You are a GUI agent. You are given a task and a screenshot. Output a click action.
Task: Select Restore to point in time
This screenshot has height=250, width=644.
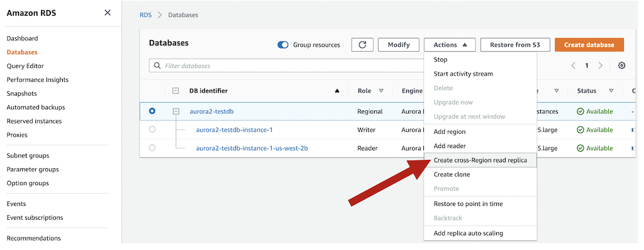[480, 204]
